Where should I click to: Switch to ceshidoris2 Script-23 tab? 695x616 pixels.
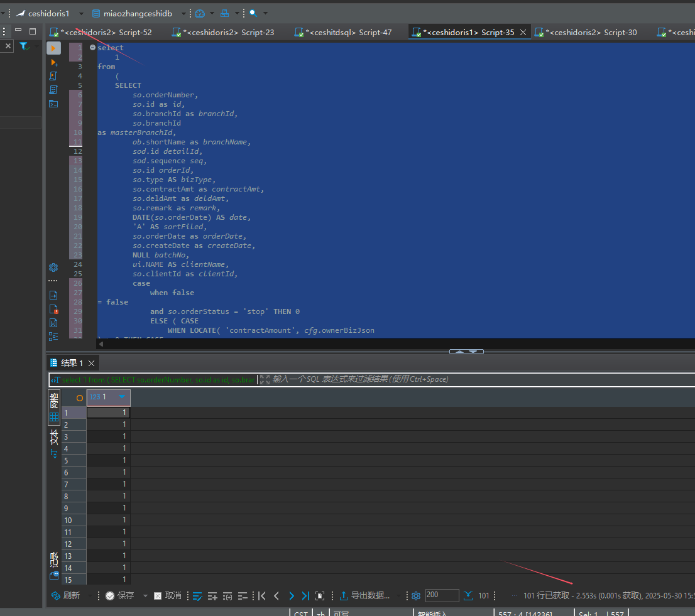pos(224,32)
